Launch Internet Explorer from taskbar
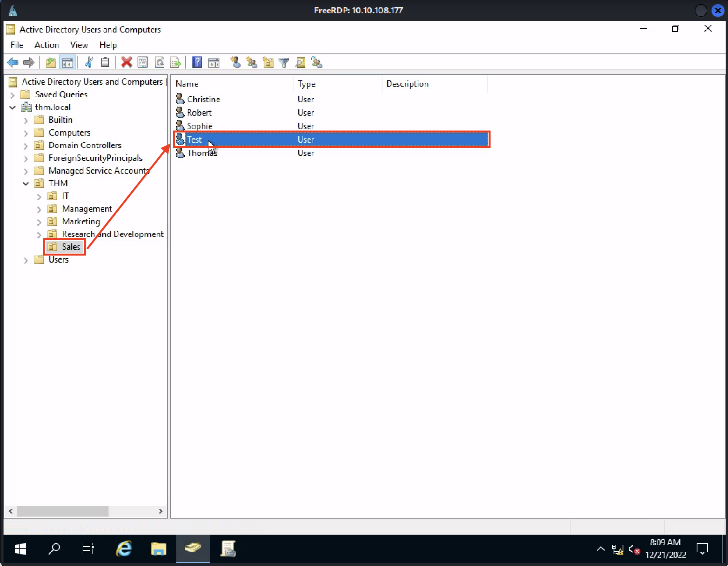Image resolution: width=728 pixels, height=566 pixels. pos(124,549)
